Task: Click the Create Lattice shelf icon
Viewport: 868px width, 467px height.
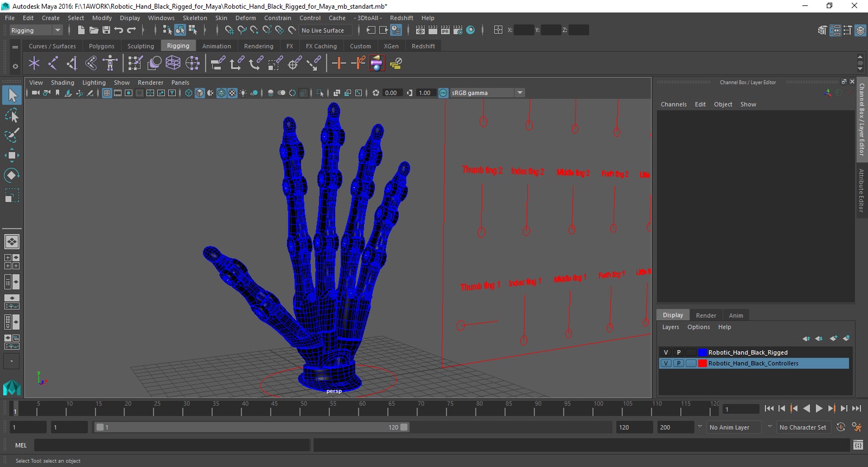Action: tap(173, 64)
